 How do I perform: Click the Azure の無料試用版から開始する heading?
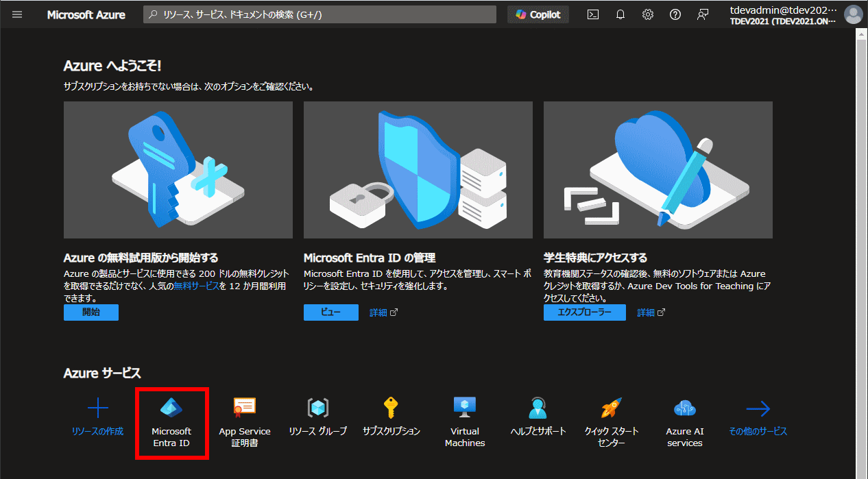click(141, 258)
